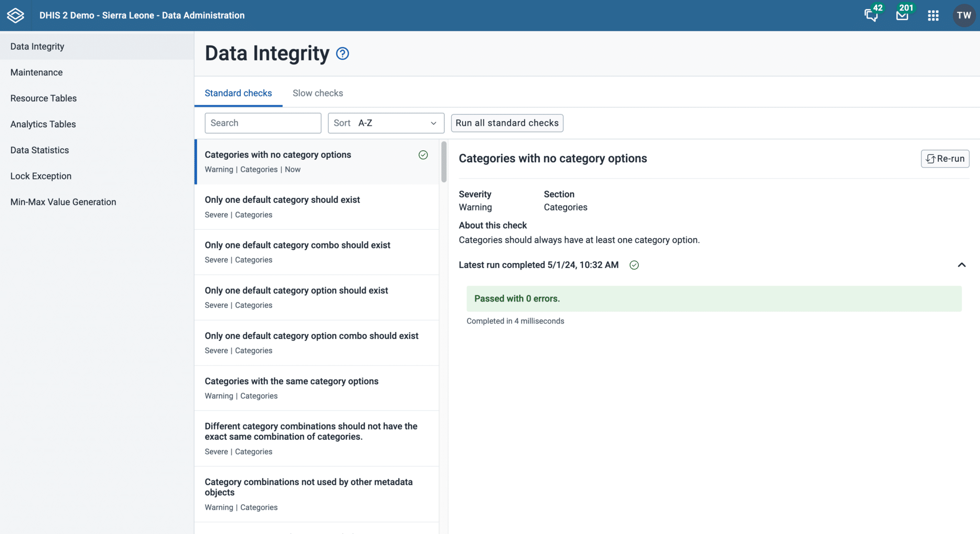Open the messages envelope icon
This screenshot has width=980, height=534.
click(x=902, y=15)
